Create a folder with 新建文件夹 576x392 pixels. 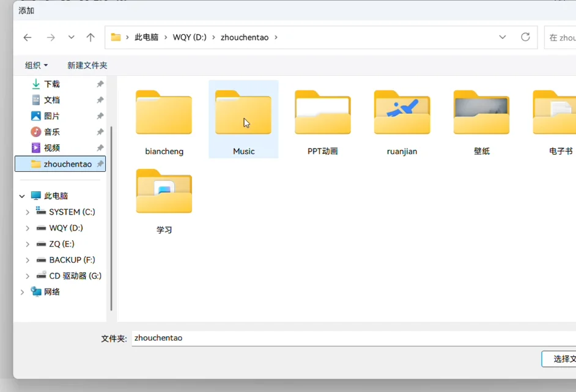[x=87, y=65]
